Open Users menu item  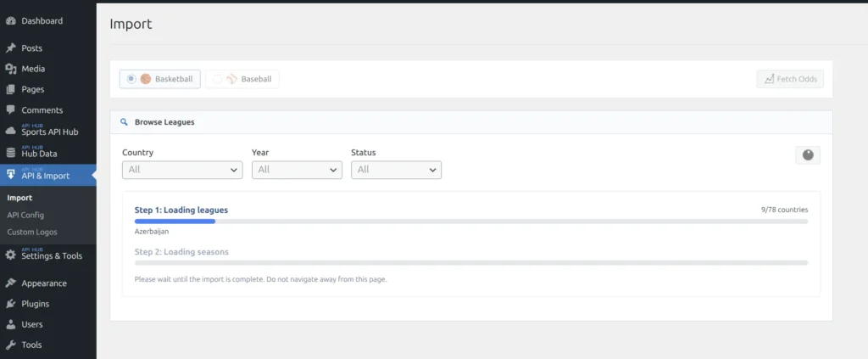pyautogui.click(x=48, y=324)
